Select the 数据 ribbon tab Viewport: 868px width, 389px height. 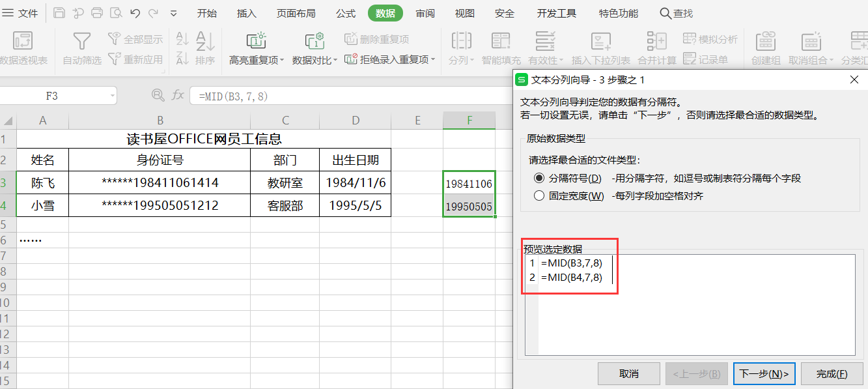[385, 13]
